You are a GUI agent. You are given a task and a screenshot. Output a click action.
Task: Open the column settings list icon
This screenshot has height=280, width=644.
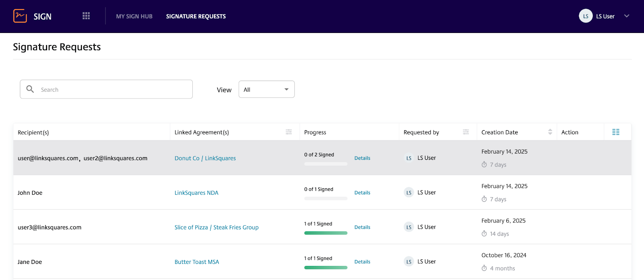pos(616,132)
